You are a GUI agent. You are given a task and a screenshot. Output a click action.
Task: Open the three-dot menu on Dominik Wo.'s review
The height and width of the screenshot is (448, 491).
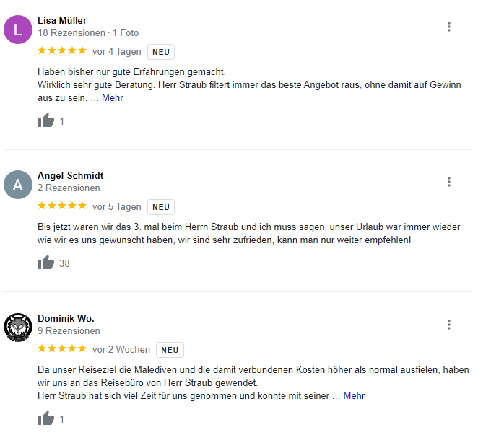point(448,325)
